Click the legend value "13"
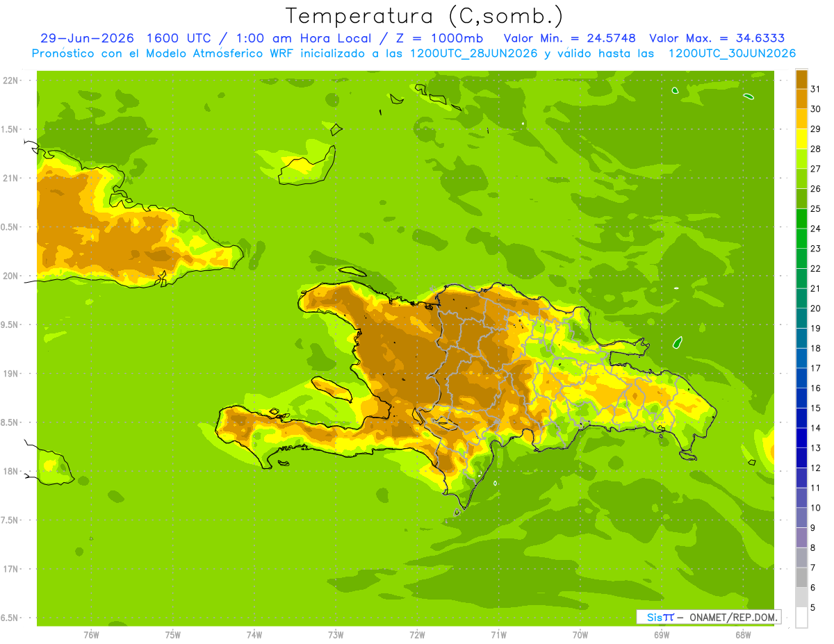 [x=815, y=448]
